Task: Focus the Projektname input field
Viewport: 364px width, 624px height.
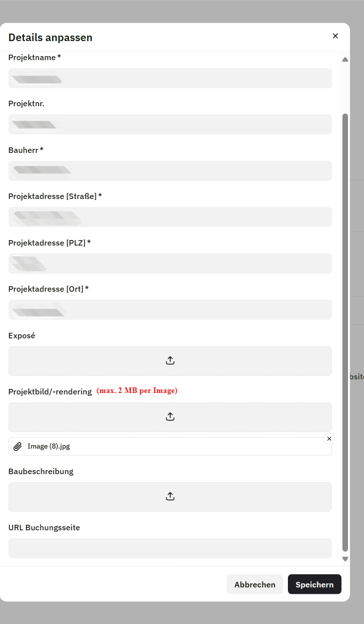Action: click(x=170, y=78)
